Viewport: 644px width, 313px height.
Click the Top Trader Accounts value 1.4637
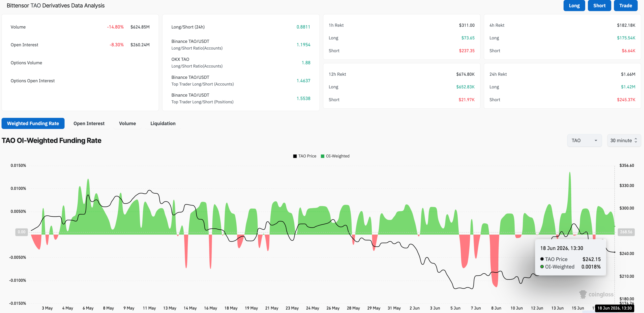click(303, 81)
